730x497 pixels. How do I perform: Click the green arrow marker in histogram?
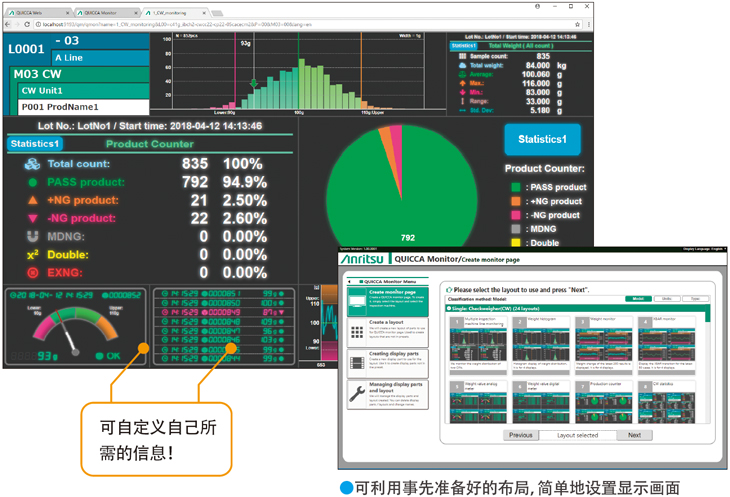pos(254,83)
